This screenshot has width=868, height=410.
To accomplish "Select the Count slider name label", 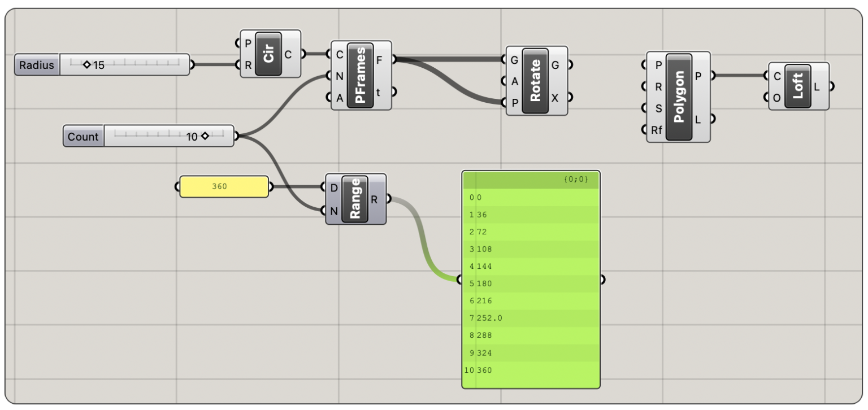I will pos(83,137).
